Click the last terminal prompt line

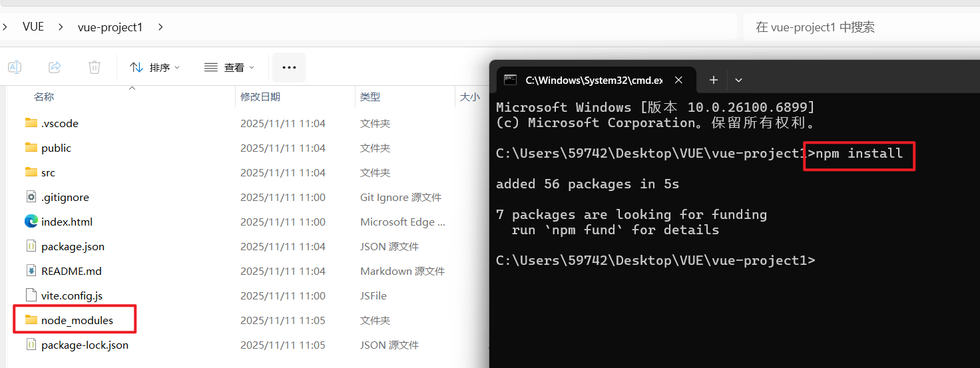pos(656,260)
